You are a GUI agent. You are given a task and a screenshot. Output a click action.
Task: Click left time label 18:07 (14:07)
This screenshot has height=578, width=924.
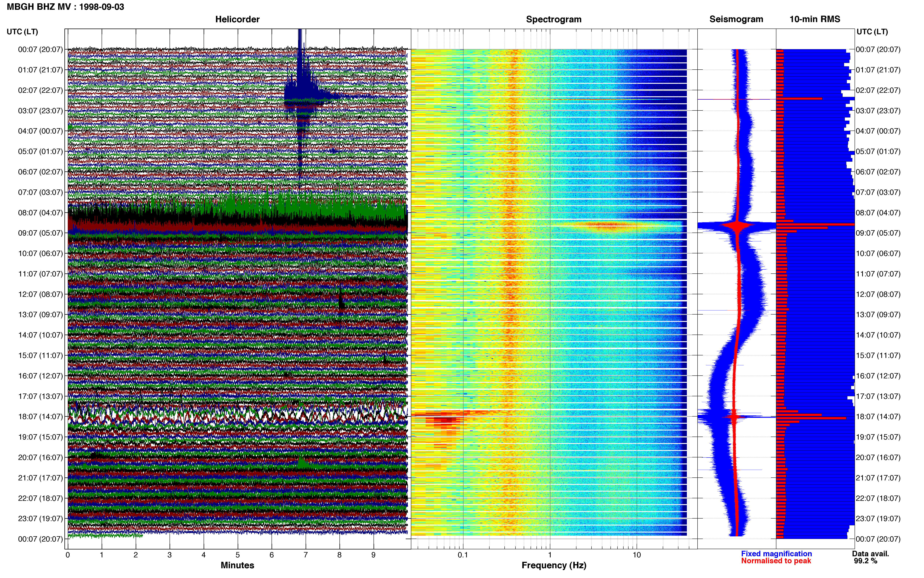pyautogui.click(x=41, y=417)
